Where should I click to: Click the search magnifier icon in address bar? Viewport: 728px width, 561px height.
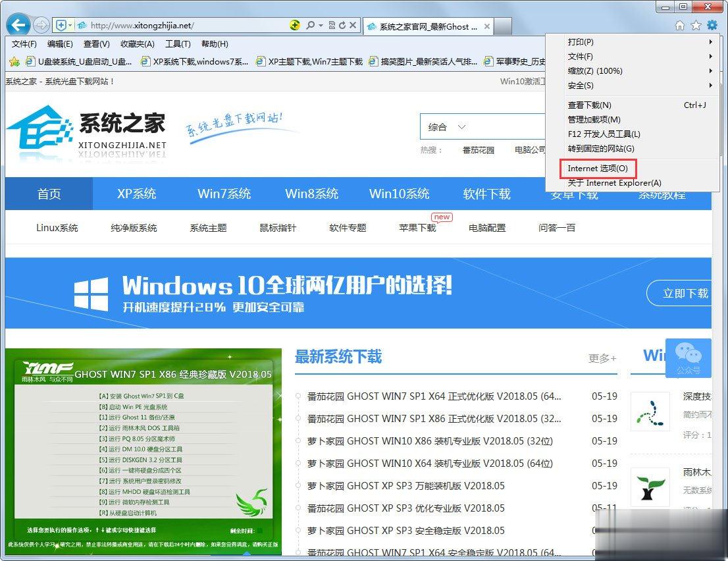tap(310, 25)
